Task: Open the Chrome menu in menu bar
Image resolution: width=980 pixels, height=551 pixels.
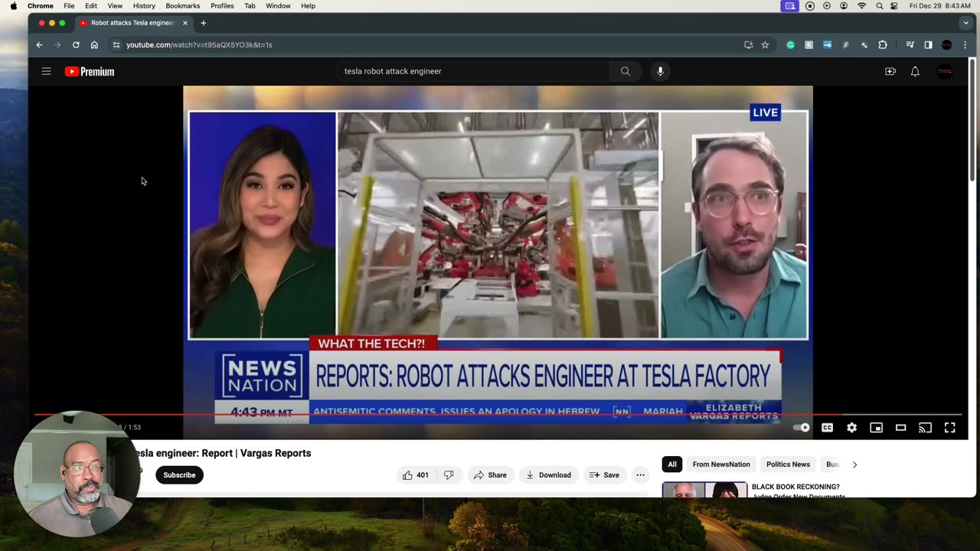Action: pos(40,5)
